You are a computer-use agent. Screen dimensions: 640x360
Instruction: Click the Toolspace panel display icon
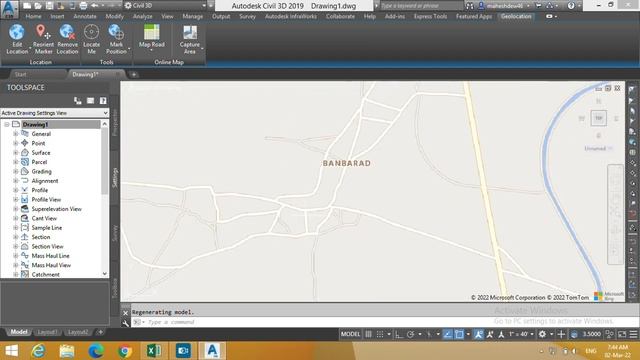click(90, 100)
